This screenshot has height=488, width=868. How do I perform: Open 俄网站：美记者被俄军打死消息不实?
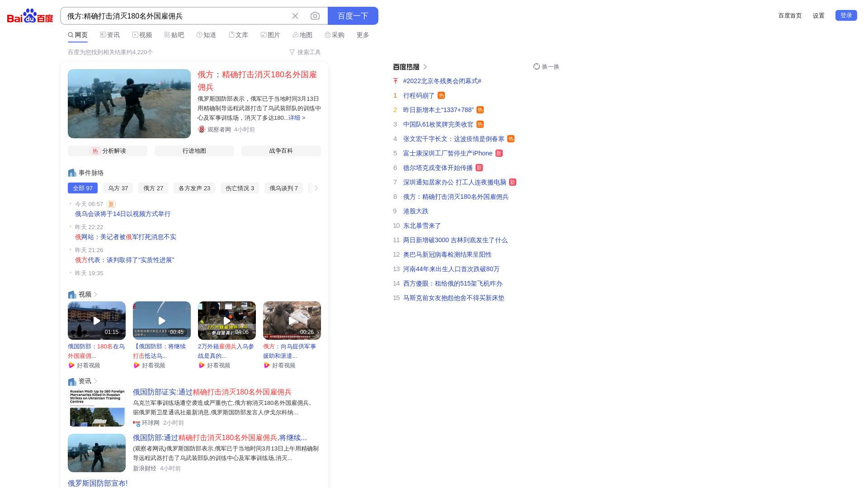pyautogui.click(x=126, y=237)
